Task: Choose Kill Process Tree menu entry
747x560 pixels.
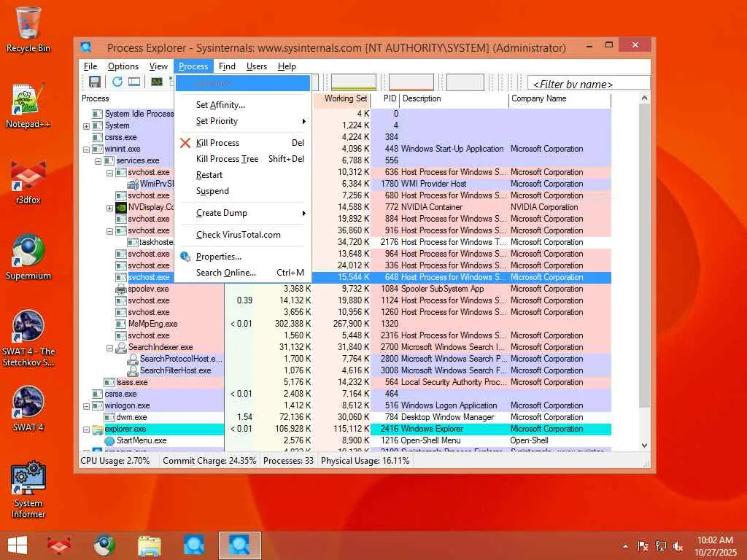Action: pyautogui.click(x=243, y=158)
